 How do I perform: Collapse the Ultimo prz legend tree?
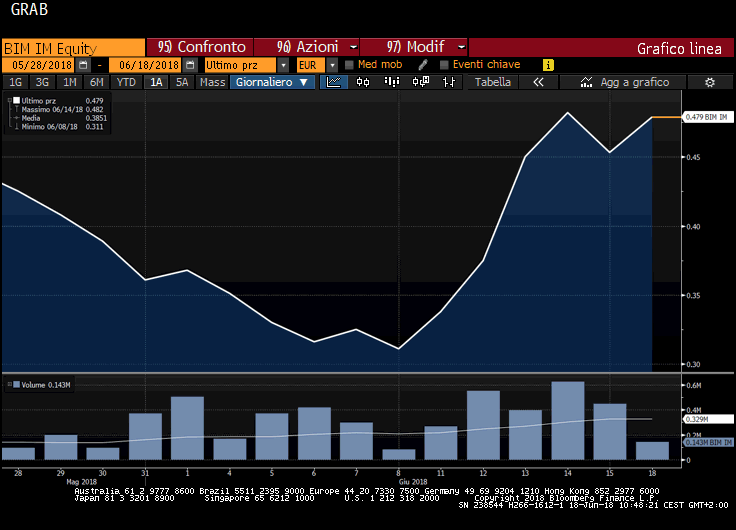(9, 101)
